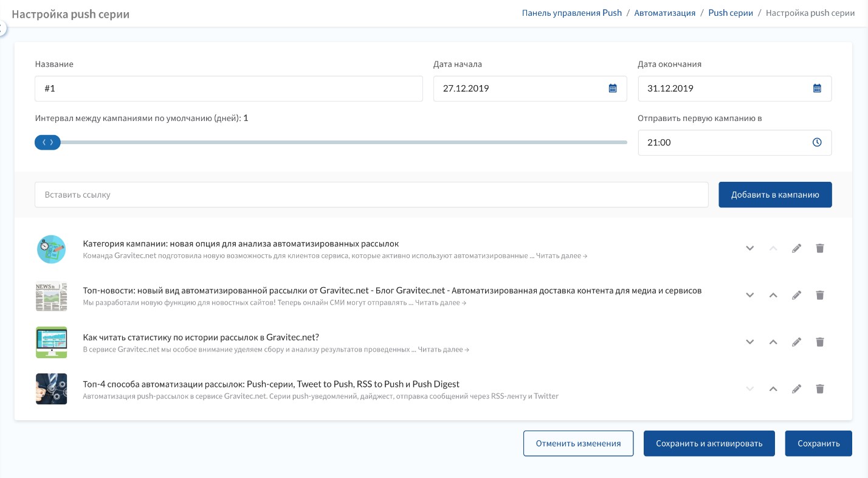This screenshot has height=478, width=868.
Task: Move 'Топ-новости' item down
Action: click(x=750, y=295)
